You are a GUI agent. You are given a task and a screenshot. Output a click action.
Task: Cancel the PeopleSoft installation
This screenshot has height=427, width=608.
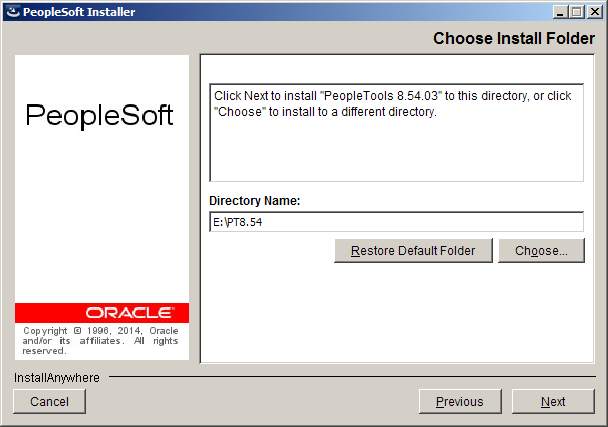click(x=49, y=401)
